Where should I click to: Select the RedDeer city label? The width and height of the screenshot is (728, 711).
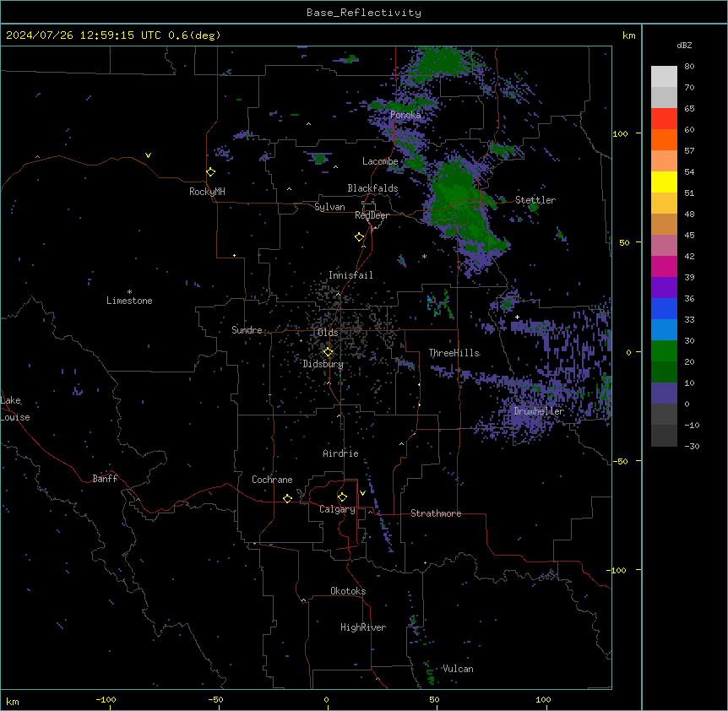(x=372, y=215)
